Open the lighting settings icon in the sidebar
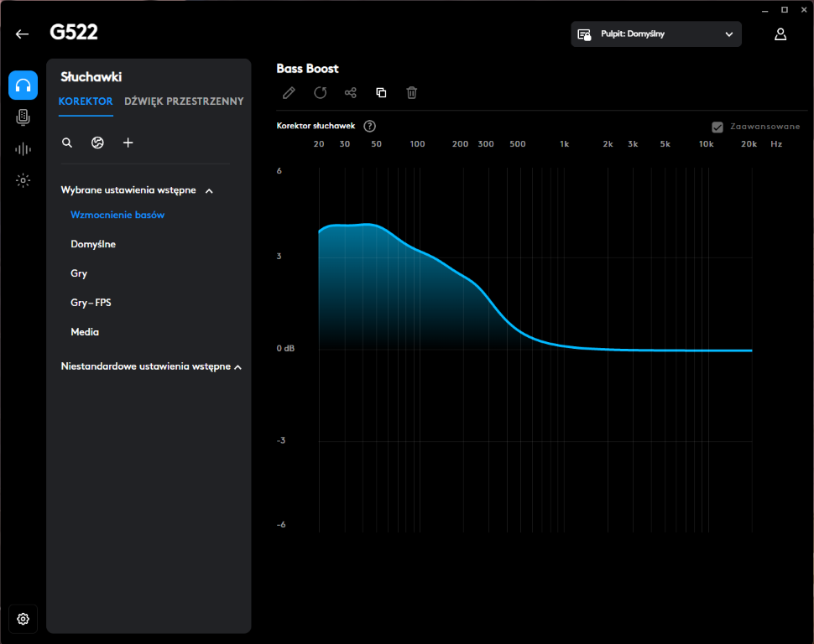The width and height of the screenshot is (814, 644). click(x=23, y=180)
